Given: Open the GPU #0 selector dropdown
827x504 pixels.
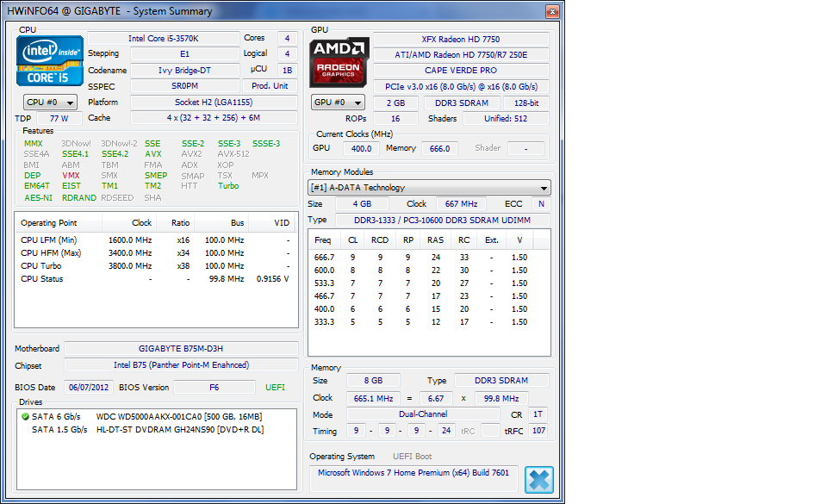Looking at the screenshot, I should coord(338,103).
